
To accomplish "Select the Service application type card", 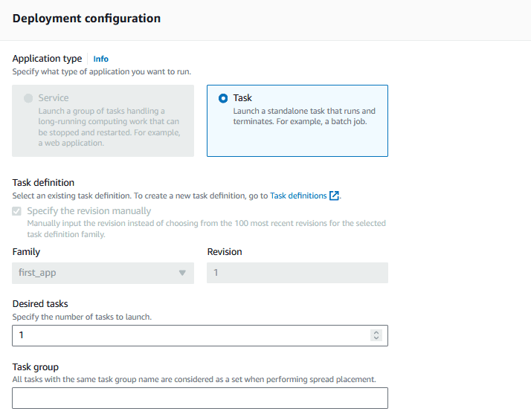I will 103,121.
